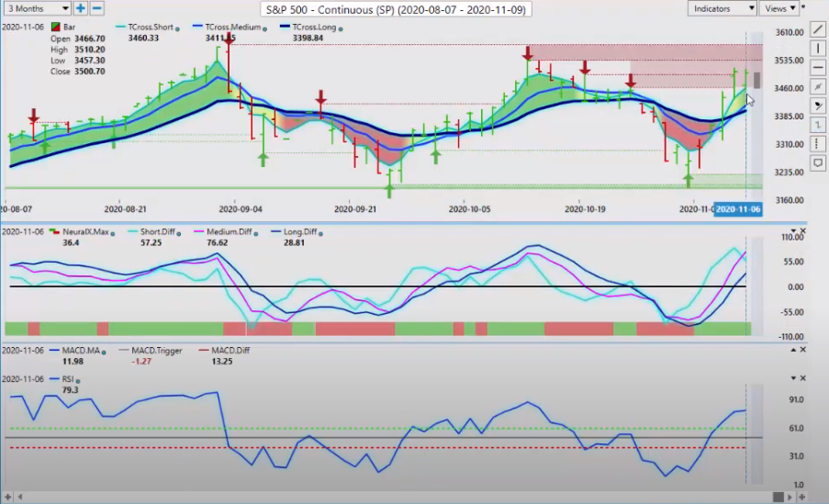Toggle the MACD.MA settings dot
829x504 pixels.
pyautogui.click(x=104, y=352)
